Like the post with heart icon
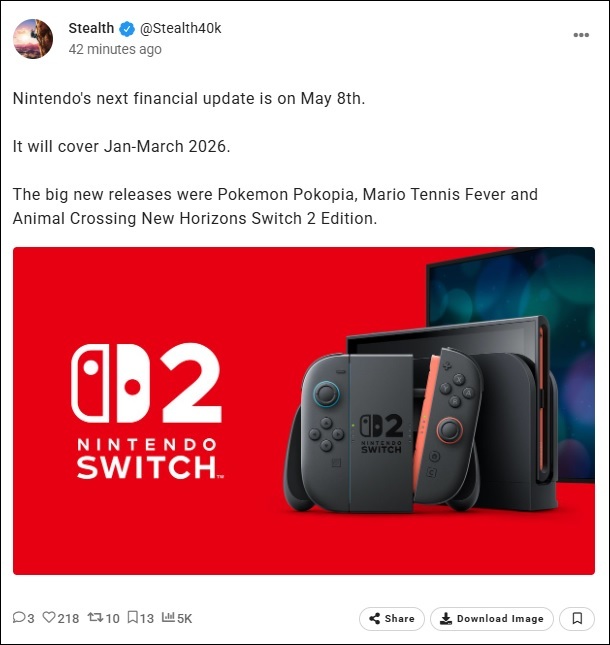 49,617
